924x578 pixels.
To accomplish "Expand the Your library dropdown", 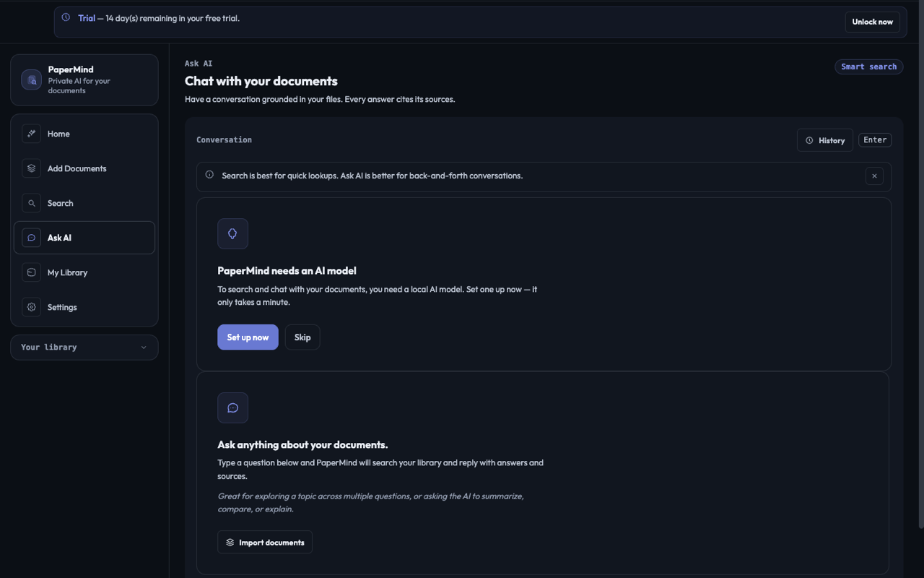I will tap(84, 348).
